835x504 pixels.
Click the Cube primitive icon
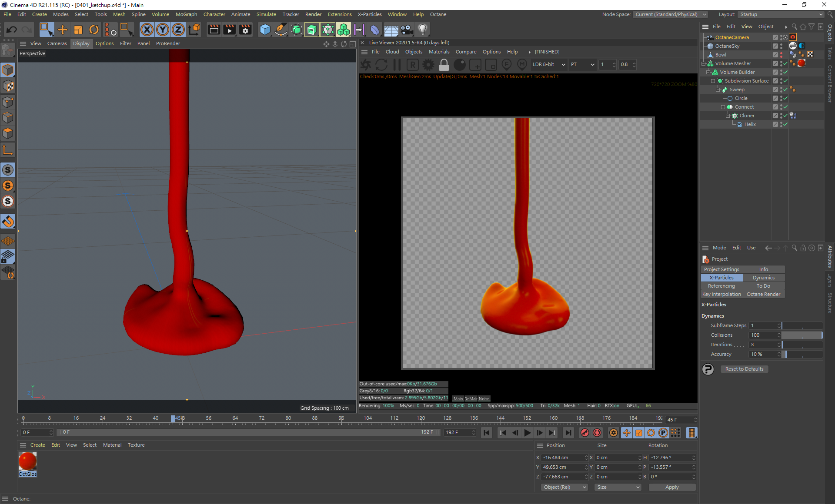(264, 30)
